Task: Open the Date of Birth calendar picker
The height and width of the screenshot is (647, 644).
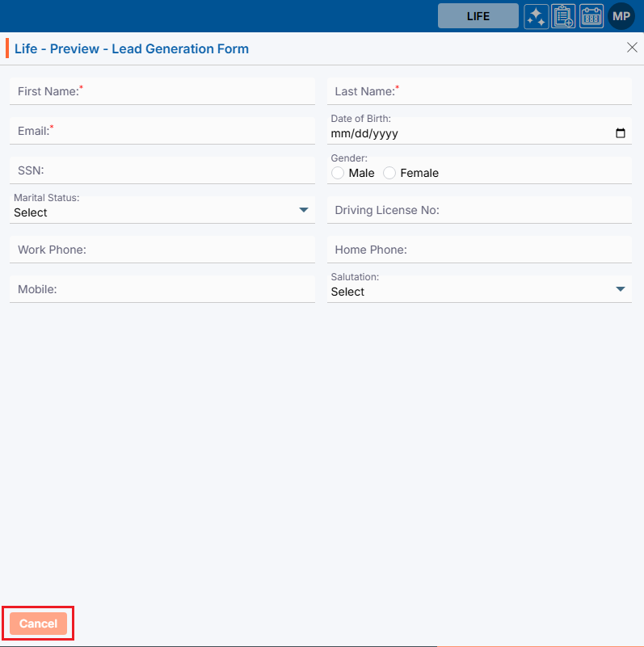Action: click(x=621, y=134)
